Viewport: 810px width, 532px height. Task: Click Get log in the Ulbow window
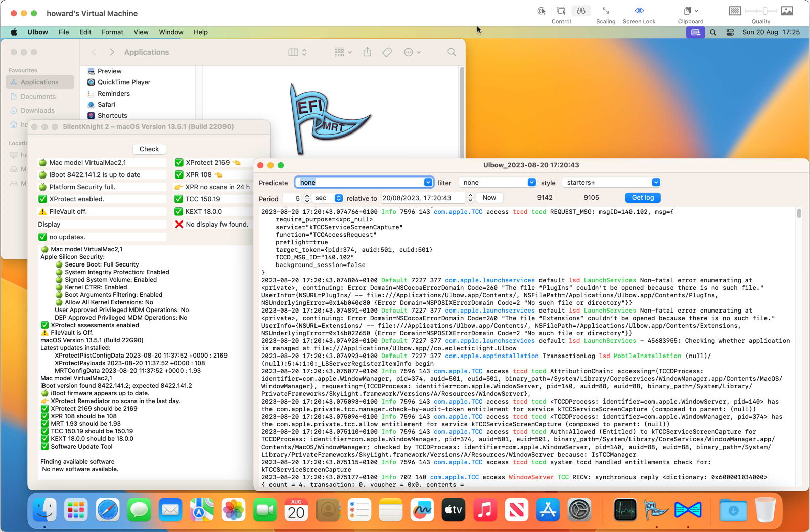point(642,198)
